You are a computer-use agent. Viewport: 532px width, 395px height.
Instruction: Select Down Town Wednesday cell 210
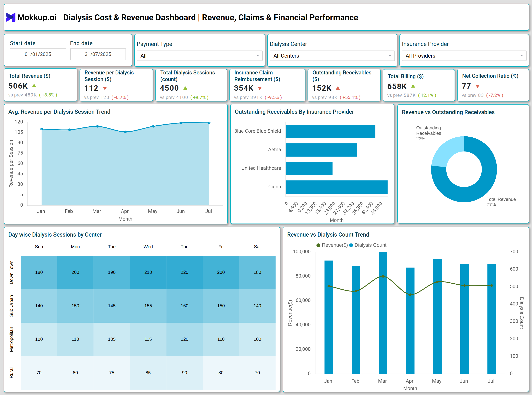148,272
